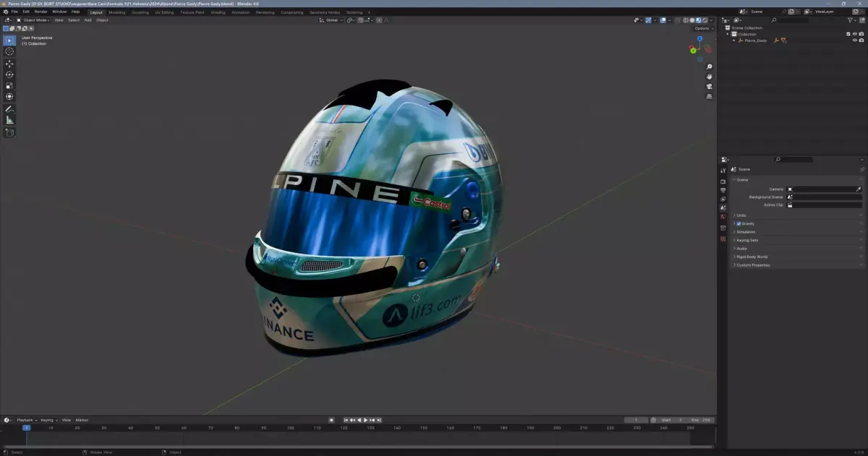Viewport: 868px width, 456px height.
Task: Open Global transform orientation dropdown
Action: 331,20
